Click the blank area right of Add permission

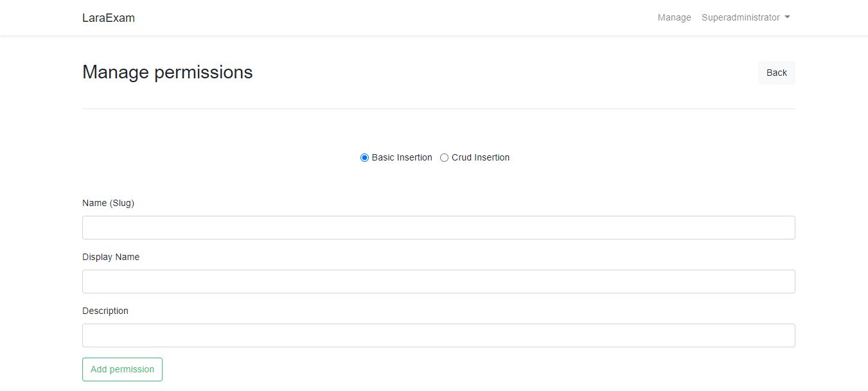pyautogui.click(x=450, y=370)
